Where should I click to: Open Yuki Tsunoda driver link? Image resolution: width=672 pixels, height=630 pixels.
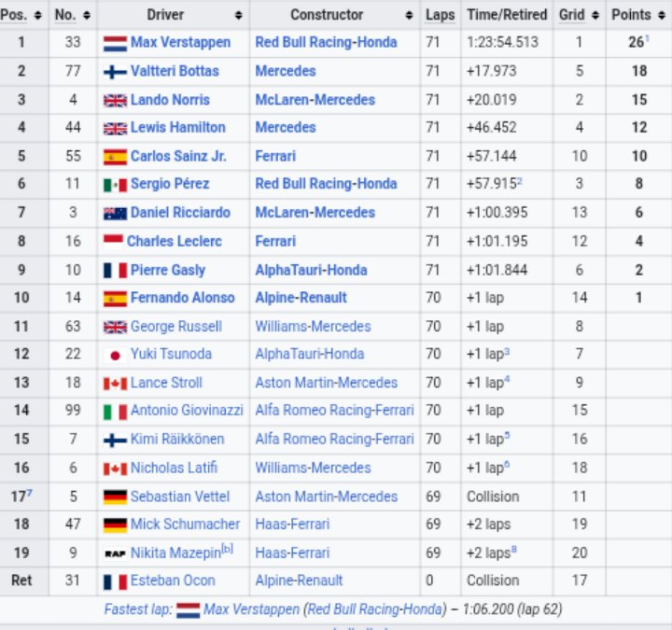click(x=171, y=354)
